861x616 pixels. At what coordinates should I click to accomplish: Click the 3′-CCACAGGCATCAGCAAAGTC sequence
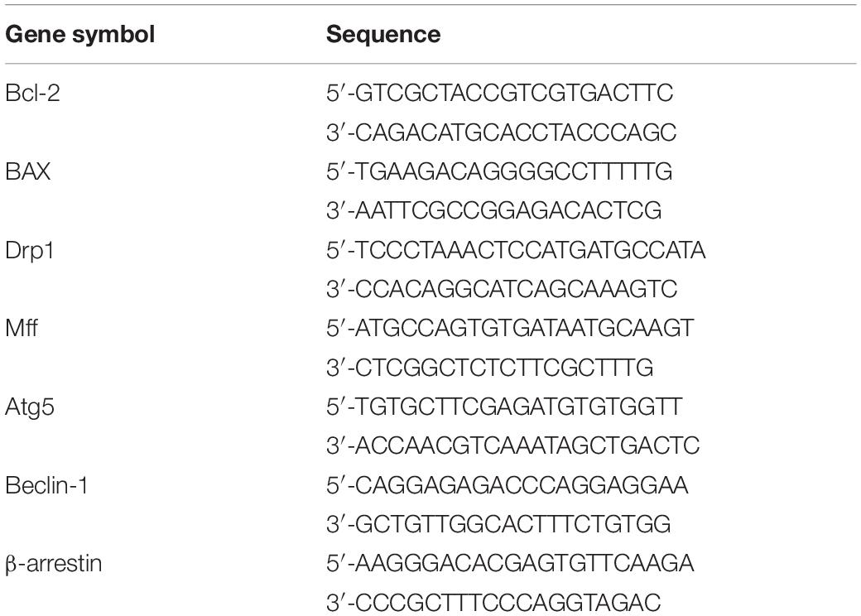coord(502,289)
